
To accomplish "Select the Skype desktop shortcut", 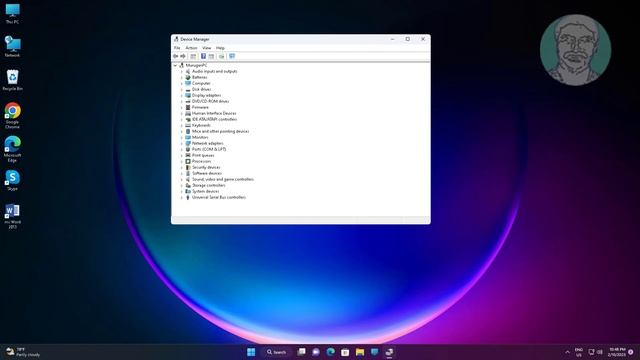I will pos(12,180).
